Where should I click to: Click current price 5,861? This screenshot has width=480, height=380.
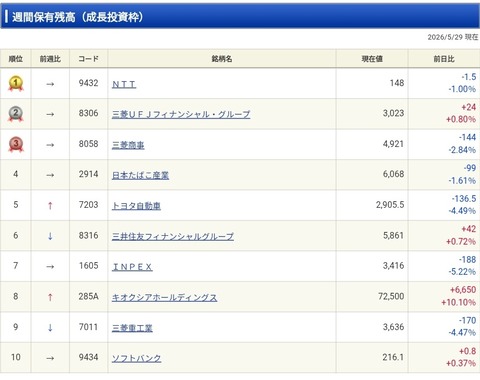click(x=393, y=235)
